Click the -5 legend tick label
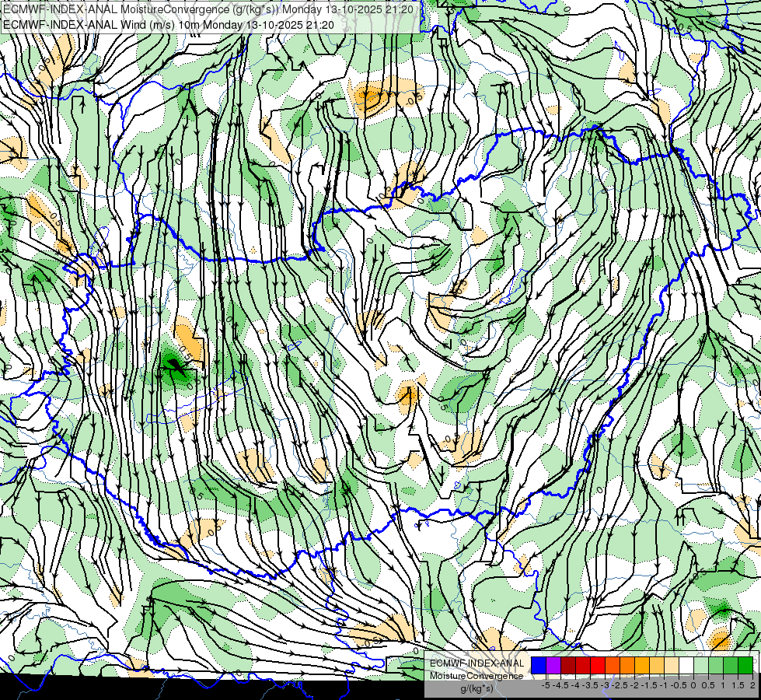 click(x=546, y=685)
